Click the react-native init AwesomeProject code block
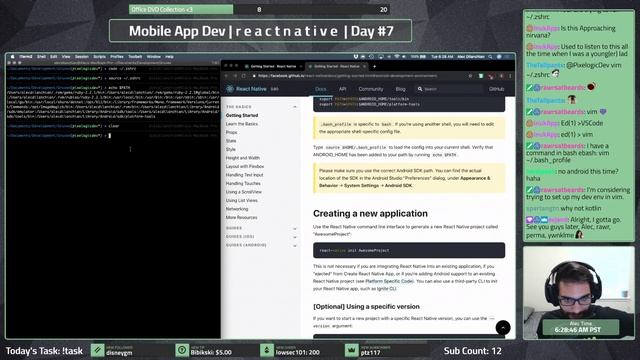Viewport: 640px width, 360px height. coord(409,250)
